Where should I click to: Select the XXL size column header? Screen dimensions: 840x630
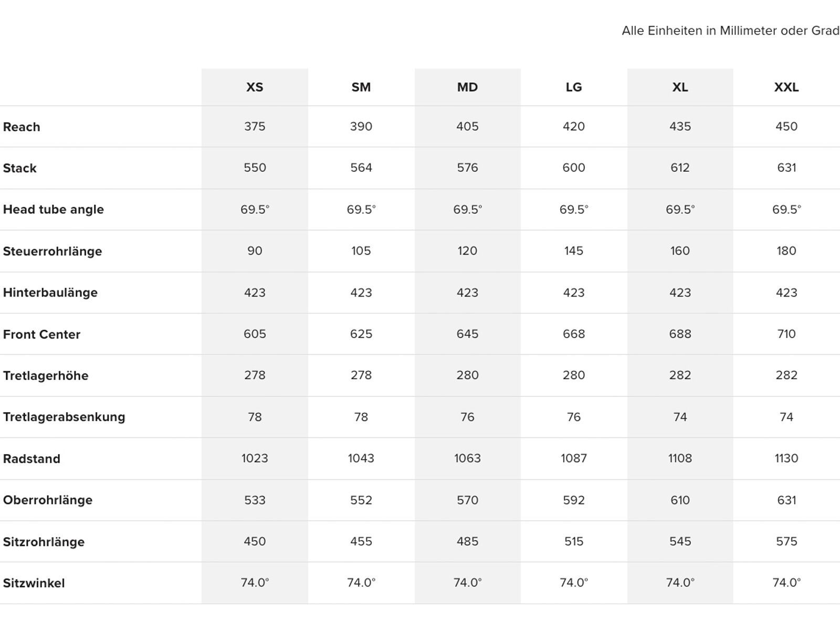coord(786,87)
